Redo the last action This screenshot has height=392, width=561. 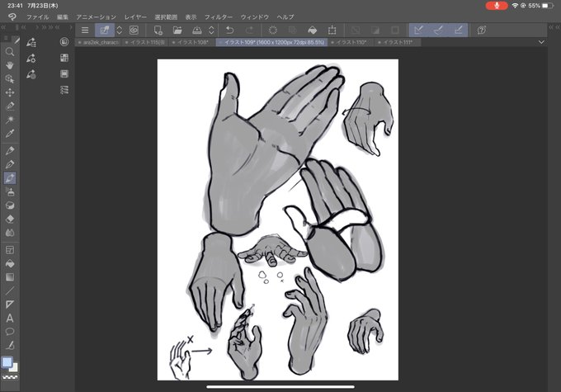tap(250, 31)
